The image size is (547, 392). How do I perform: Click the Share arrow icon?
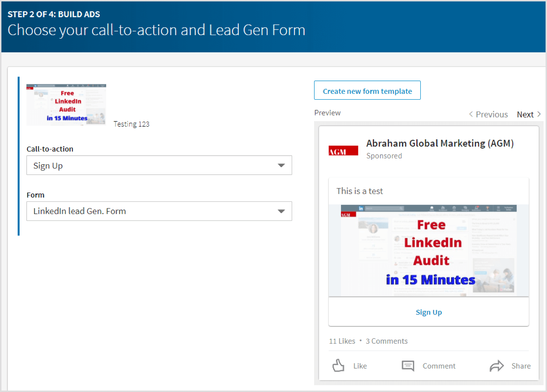[x=496, y=366]
